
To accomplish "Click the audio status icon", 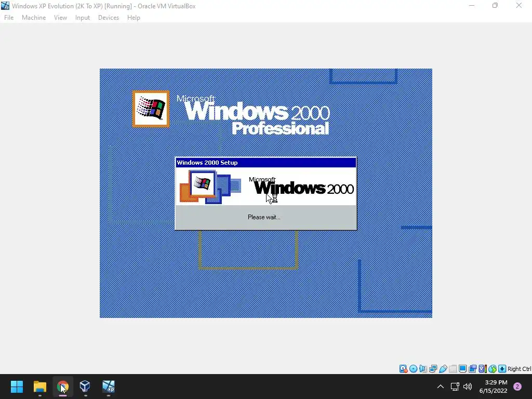I will pyautogui.click(x=423, y=369).
